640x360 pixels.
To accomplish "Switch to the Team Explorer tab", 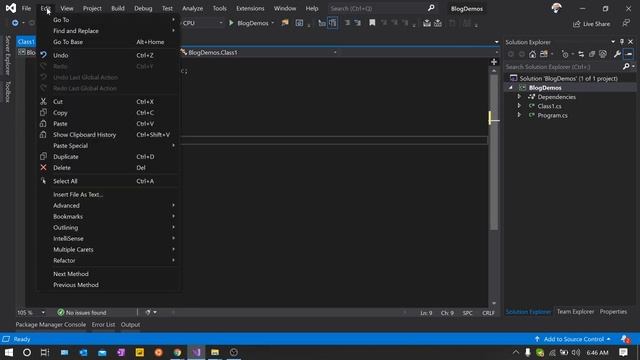I will tap(575, 312).
